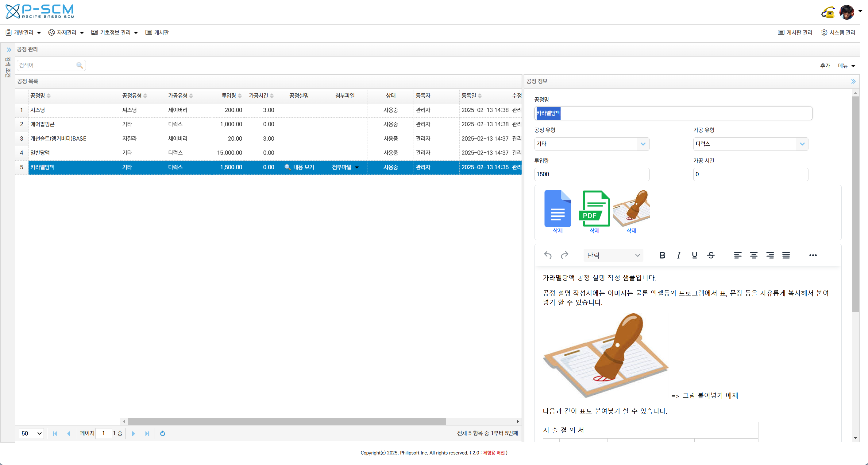This screenshot has width=868, height=465.
Task: Click the page number input
Action: [103, 433]
